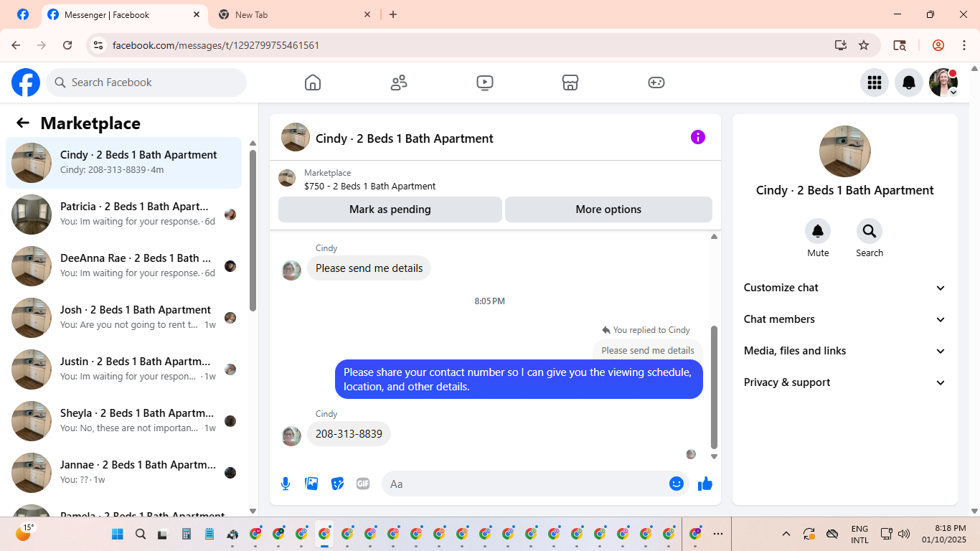The height and width of the screenshot is (551, 980).
Task: Open the Marketplace storefront icon
Action: [570, 83]
